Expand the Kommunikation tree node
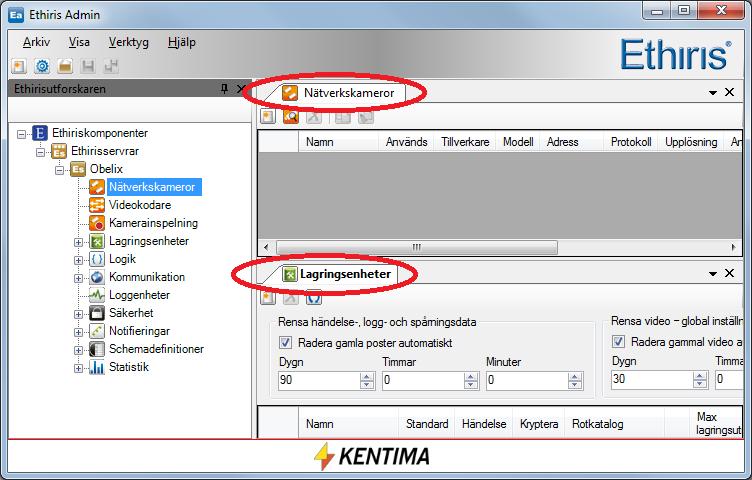The height and width of the screenshot is (480, 752). tap(78, 278)
